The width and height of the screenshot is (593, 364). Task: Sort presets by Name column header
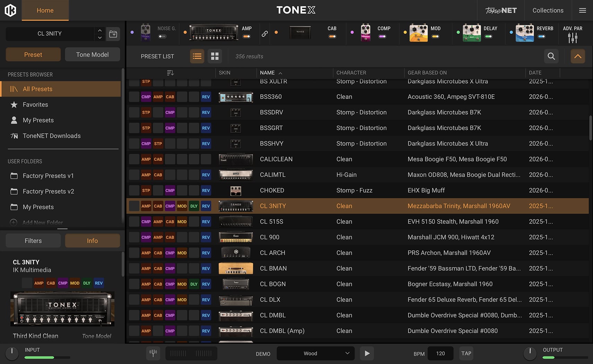click(x=267, y=73)
